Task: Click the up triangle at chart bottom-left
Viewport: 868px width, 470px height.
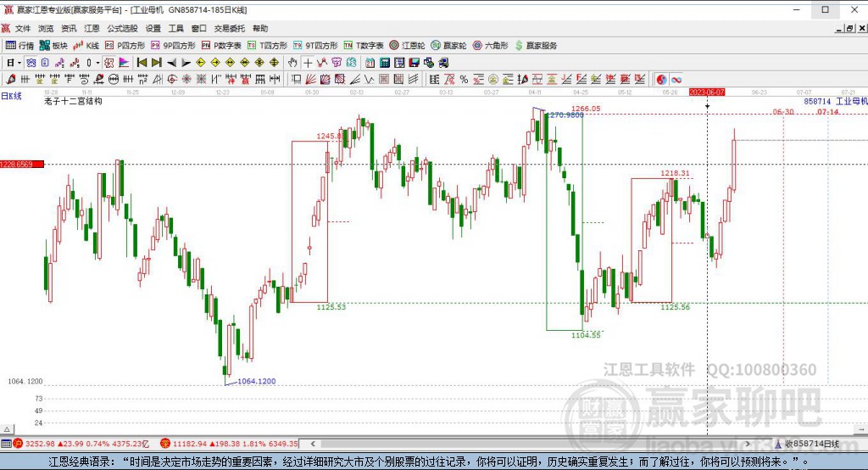Action: (x=7, y=429)
